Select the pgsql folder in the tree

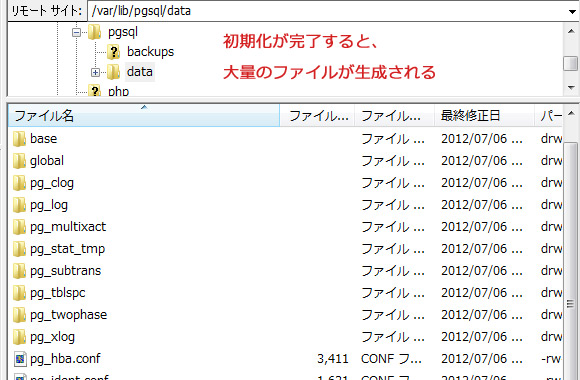click(x=123, y=33)
